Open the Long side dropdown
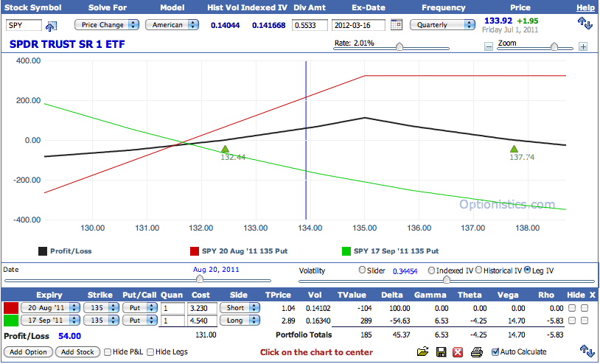 (240, 320)
